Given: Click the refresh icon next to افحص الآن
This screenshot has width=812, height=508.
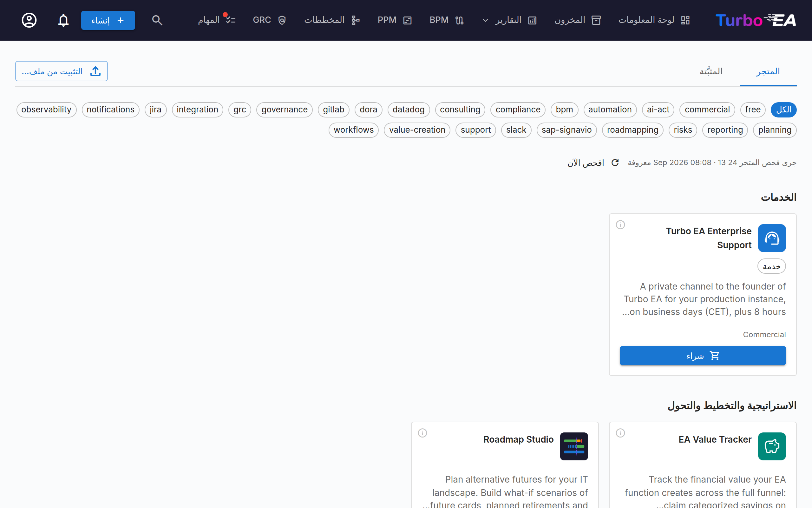Looking at the screenshot, I should [615, 163].
